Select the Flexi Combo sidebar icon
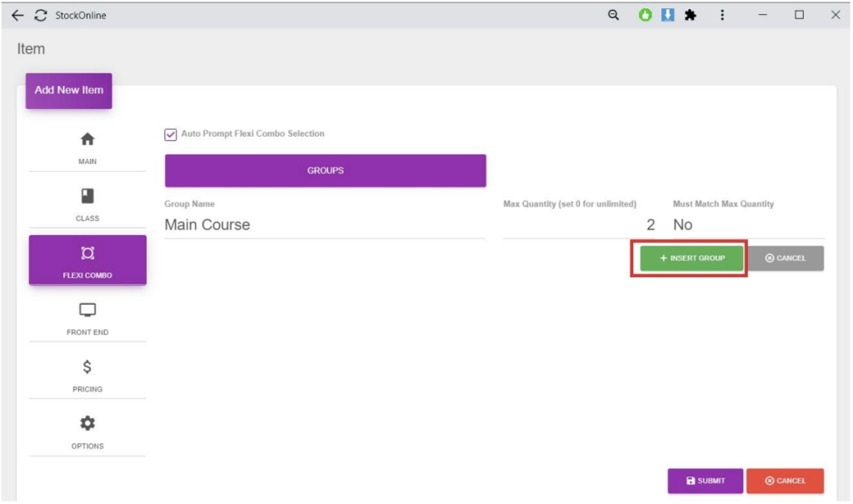The image size is (853, 504). point(87,253)
